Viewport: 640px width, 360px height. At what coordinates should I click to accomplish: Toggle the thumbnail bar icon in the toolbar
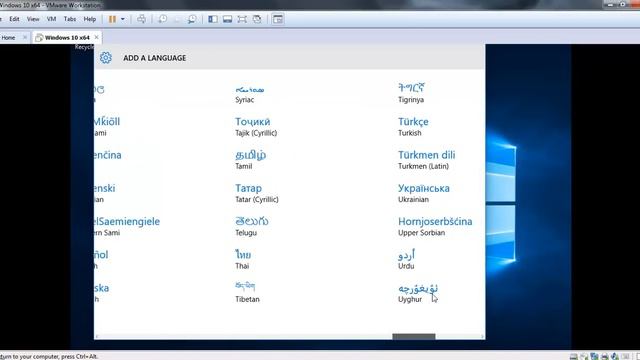(227, 19)
